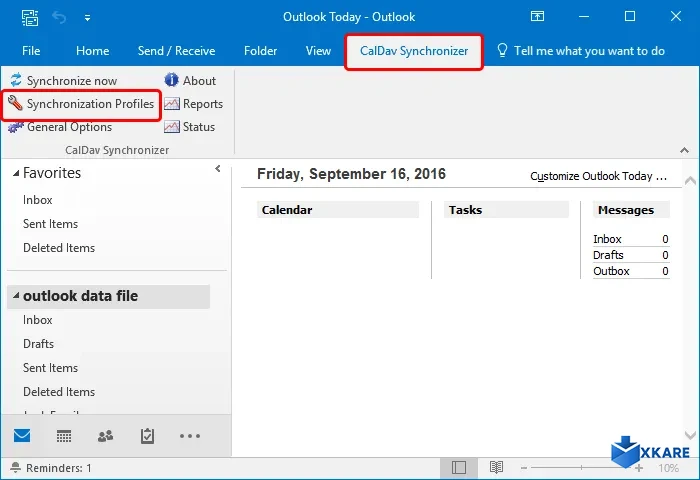700x480 pixels.
Task: Collapse the Favorites section
Action: 16,173
